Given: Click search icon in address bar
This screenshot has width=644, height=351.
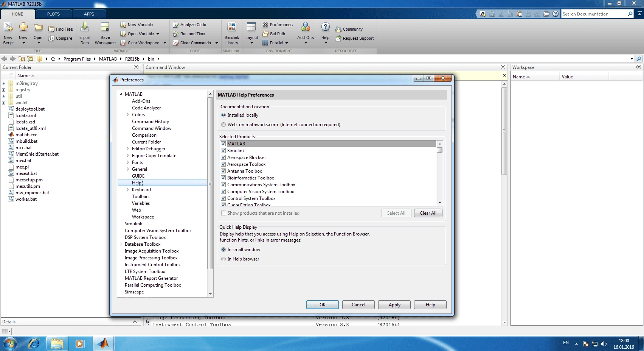Looking at the screenshot, I should [639, 59].
